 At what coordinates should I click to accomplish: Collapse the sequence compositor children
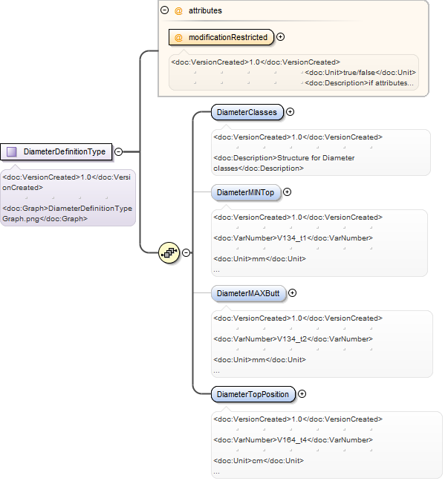(186, 253)
